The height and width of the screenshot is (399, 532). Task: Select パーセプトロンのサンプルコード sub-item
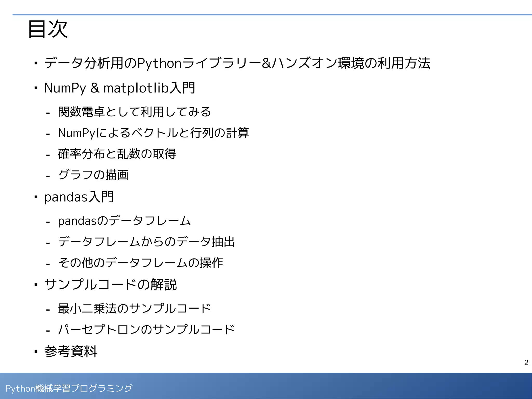pos(146,329)
